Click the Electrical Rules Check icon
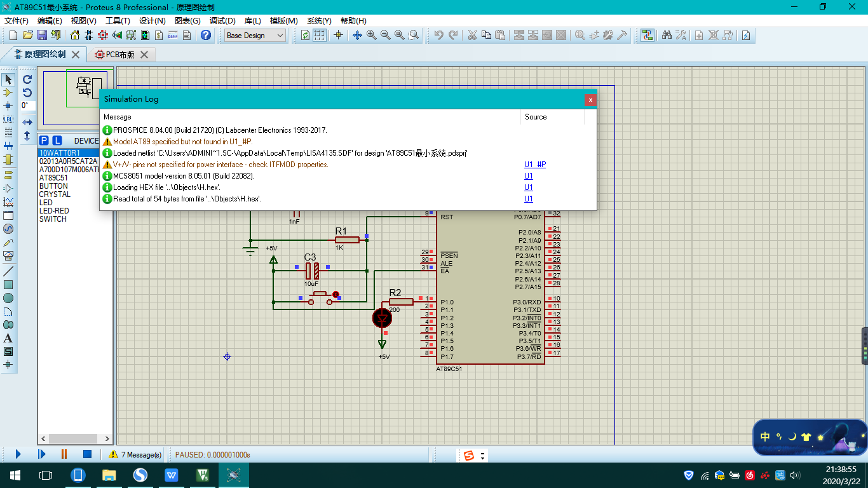 point(746,35)
